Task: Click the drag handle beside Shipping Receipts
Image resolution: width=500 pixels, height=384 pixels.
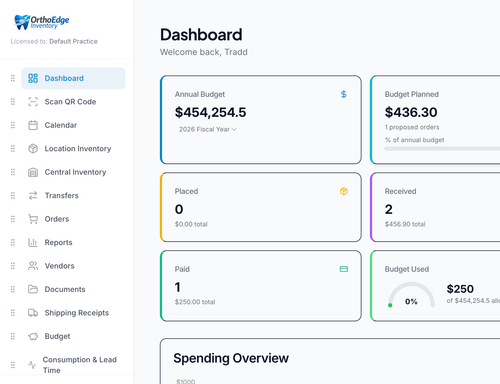Action: pos(13,313)
